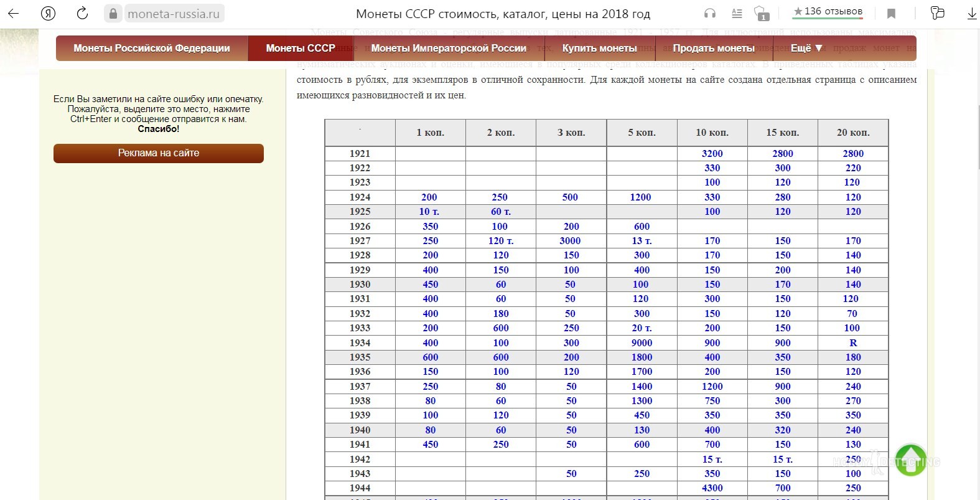Click the 1 коп. column header
Image resolution: width=980 pixels, height=500 pixels.
pos(431,133)
